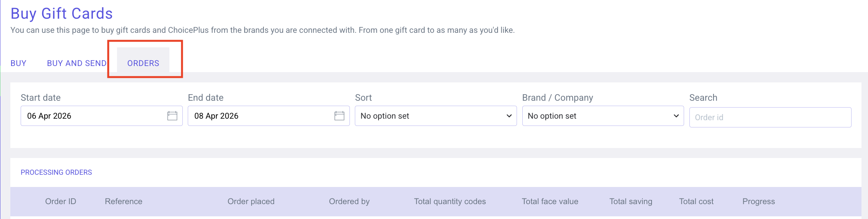Click the Total saving column header
The width and height of the screenshot is (868, 219).
click(631, 201)
